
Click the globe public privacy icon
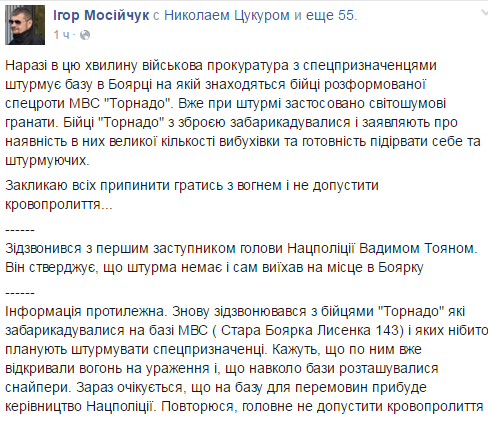[x=85, y=35]
